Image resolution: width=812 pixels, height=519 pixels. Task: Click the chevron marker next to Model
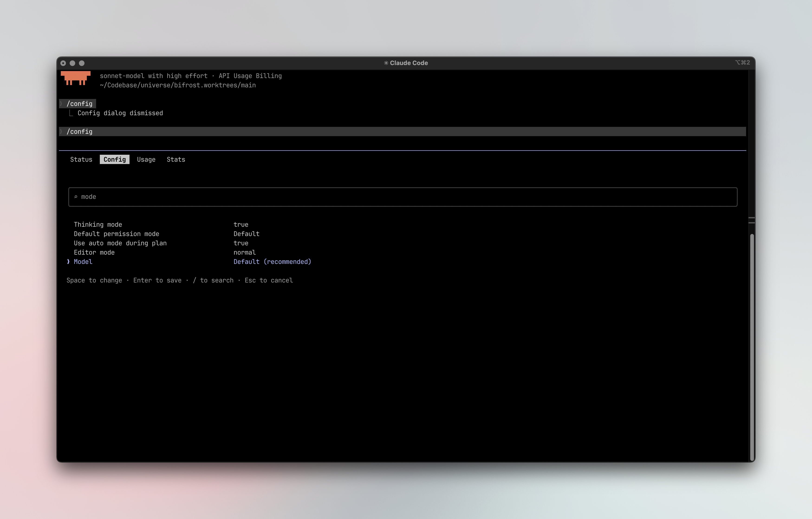tap(68, 262)
